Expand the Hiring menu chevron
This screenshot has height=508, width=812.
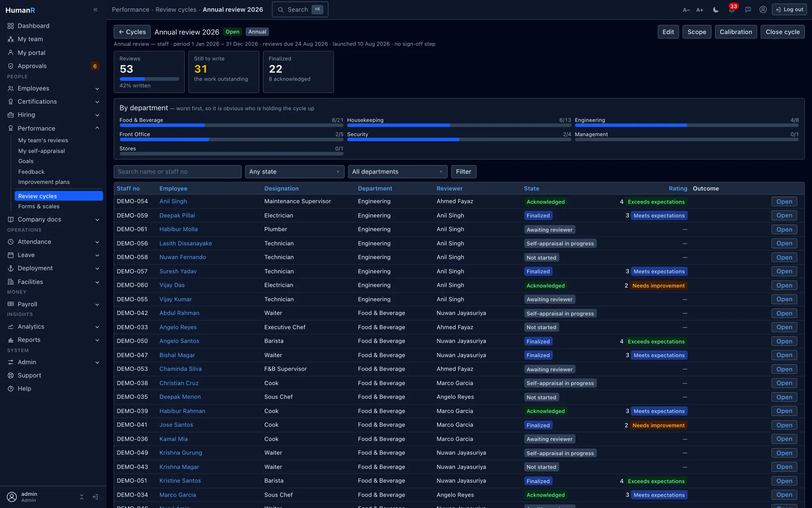tap(97, 115)
